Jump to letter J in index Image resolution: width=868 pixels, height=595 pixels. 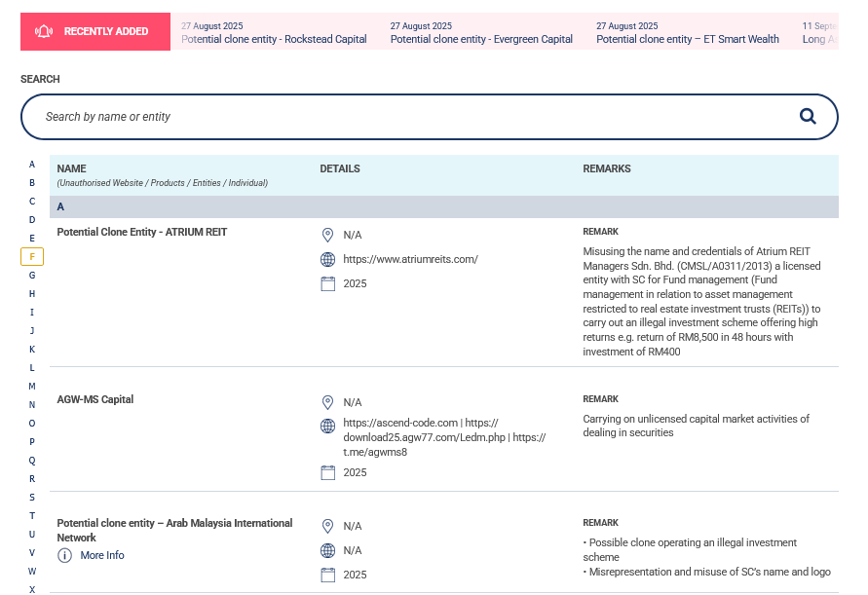coord(32,331)
